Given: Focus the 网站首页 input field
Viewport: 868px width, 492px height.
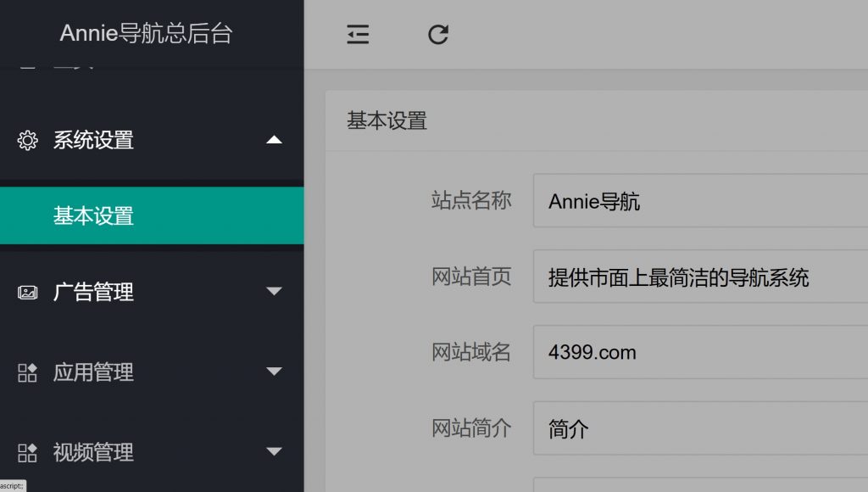Looking at the screenshot, I should click(701, 277).
